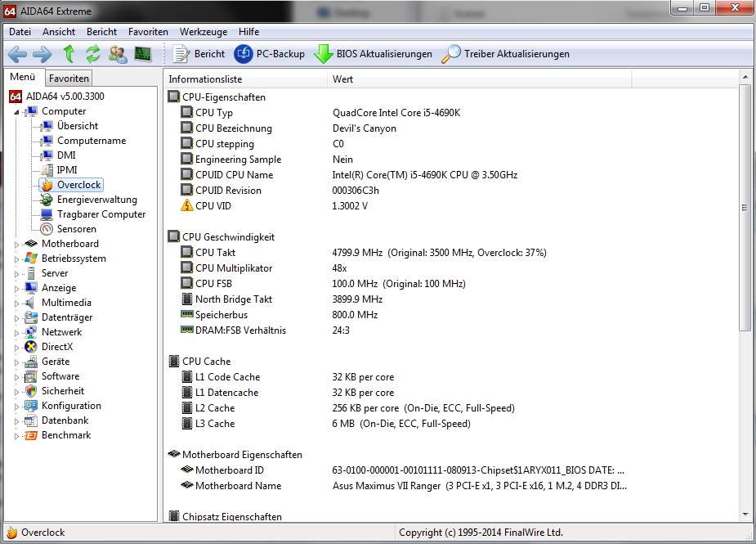Open Übersicht in the tree
The image size is (756, 544).
[69, 126]
